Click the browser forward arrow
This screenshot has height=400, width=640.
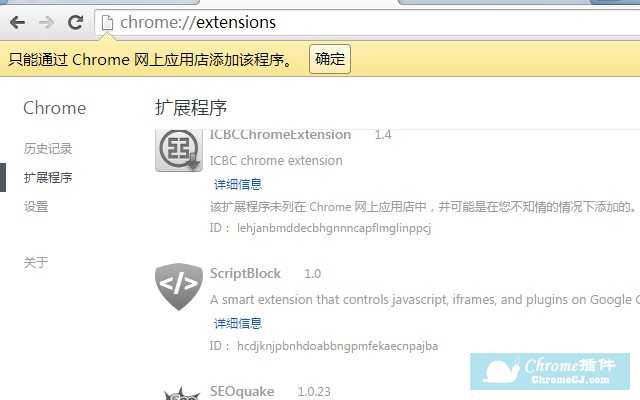[47, 22]
